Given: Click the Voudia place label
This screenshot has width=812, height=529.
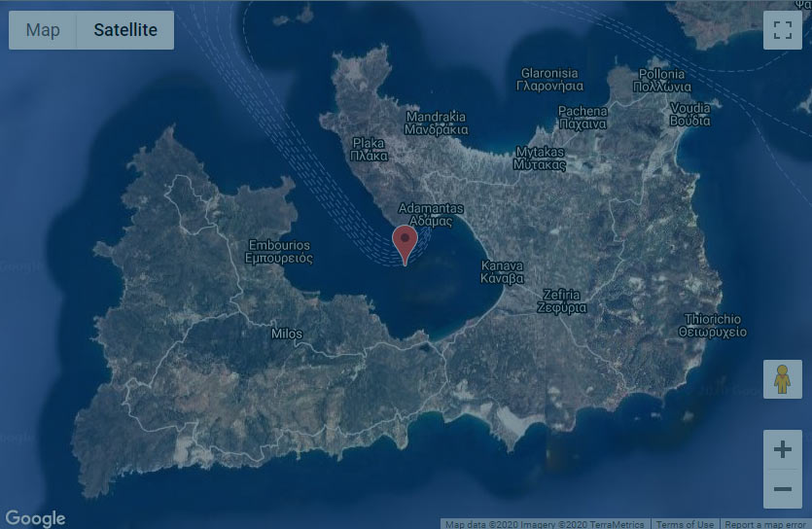Looking at the screenshot, I should coord(690,115).
